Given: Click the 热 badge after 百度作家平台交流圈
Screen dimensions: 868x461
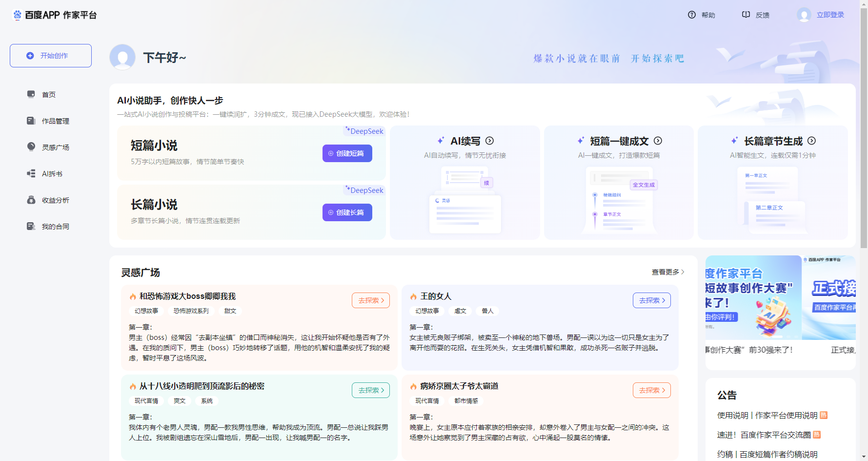Looking at the screenshot, I should point(817,435).
